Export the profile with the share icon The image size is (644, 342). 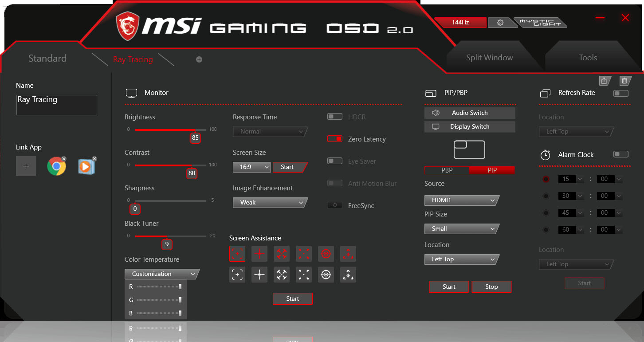604,81
